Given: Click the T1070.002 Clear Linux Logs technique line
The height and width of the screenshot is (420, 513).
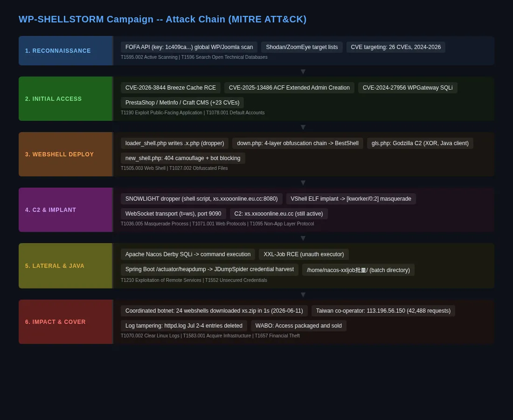Looking at the screenshot, I should pyautogui.click(x=210, y=336).
